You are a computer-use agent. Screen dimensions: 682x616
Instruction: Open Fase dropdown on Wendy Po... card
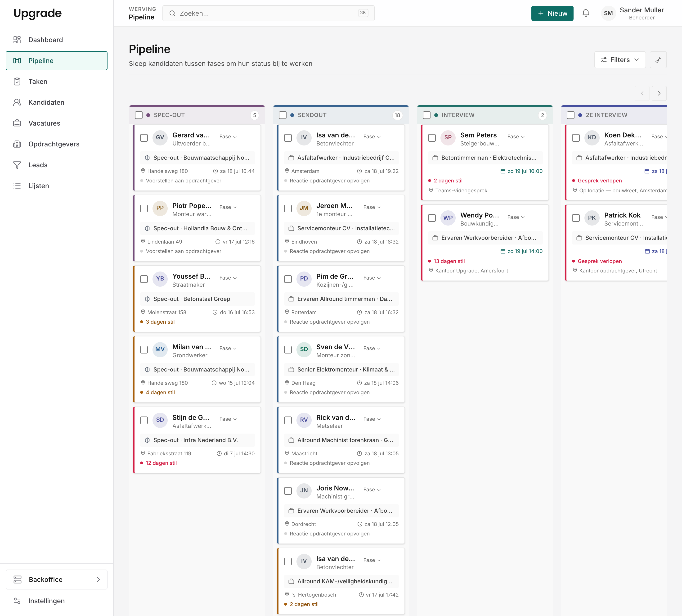(516, 217)
